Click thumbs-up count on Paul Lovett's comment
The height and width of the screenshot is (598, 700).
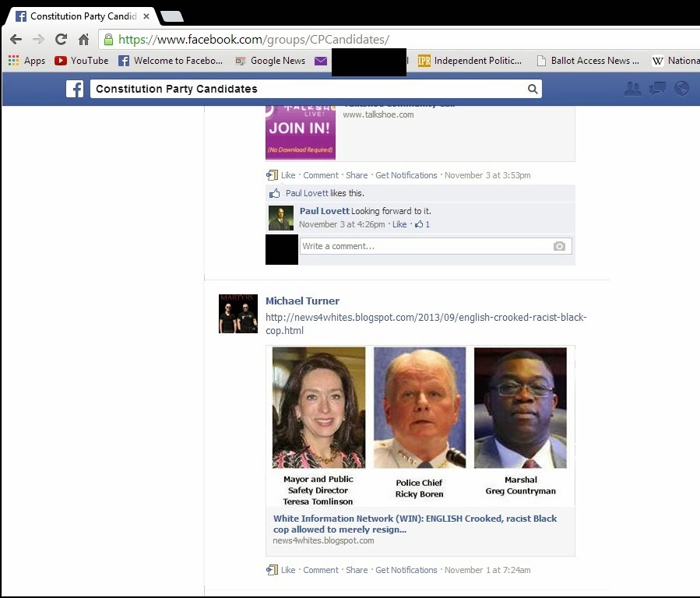coord(422,224)
